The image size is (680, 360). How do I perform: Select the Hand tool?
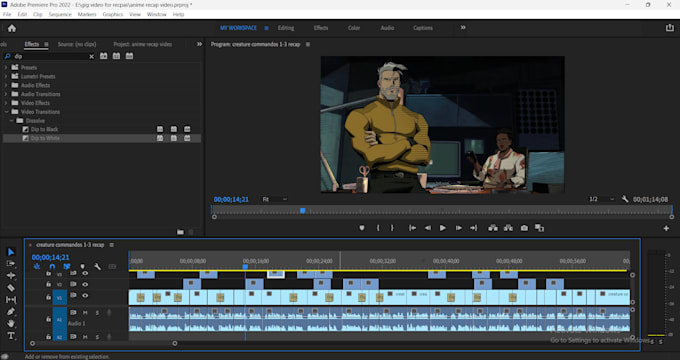tap(11, 324)
